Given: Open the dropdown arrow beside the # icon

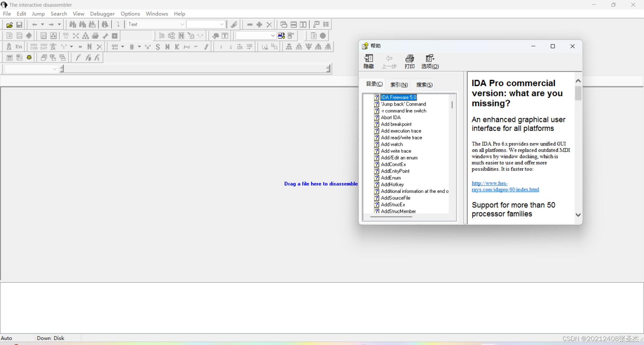Looking at the screenshot, I should 140,47.
